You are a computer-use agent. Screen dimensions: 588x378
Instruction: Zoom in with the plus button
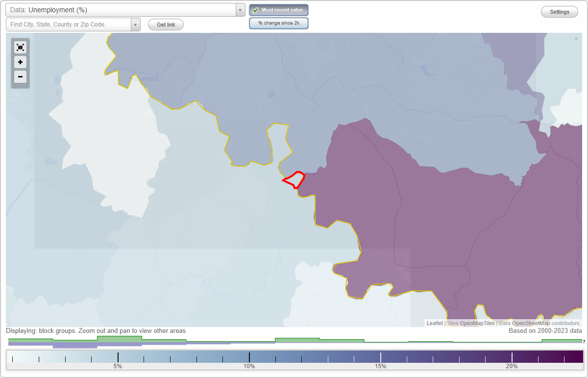(20, 62)
